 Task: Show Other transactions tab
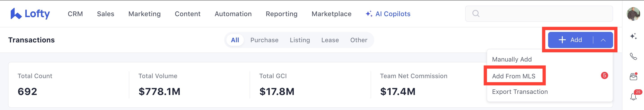[x=359, y=40]
